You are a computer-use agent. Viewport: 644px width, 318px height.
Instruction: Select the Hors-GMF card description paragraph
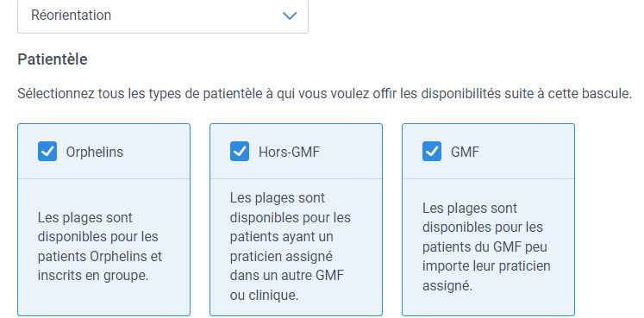(x=291, y=246)
